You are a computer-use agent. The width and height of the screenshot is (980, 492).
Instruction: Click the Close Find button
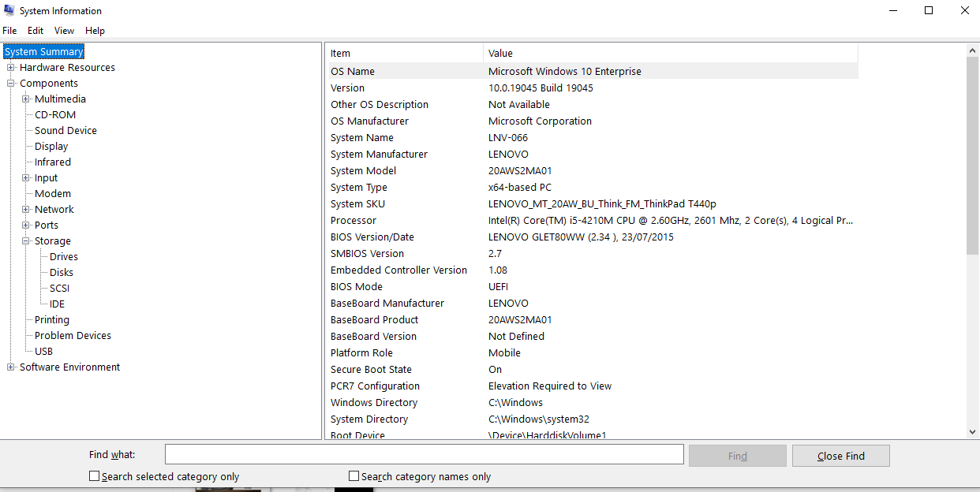click(841, 456)
